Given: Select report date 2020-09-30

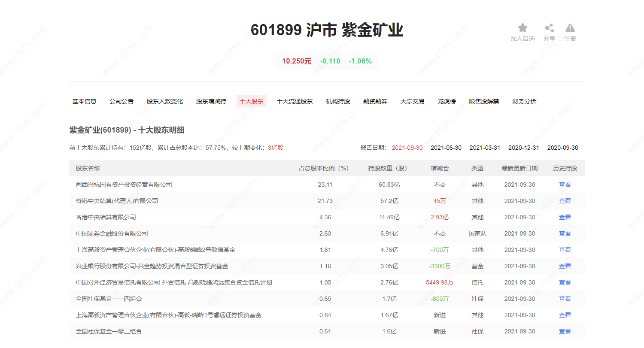Looking at the screenshot, I should tap(562, 148).
